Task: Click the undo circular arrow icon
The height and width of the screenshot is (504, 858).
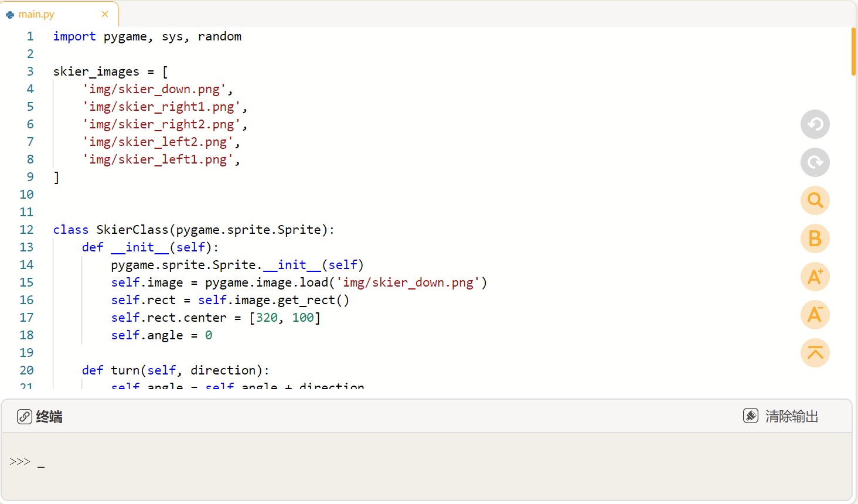Action: 815,124
